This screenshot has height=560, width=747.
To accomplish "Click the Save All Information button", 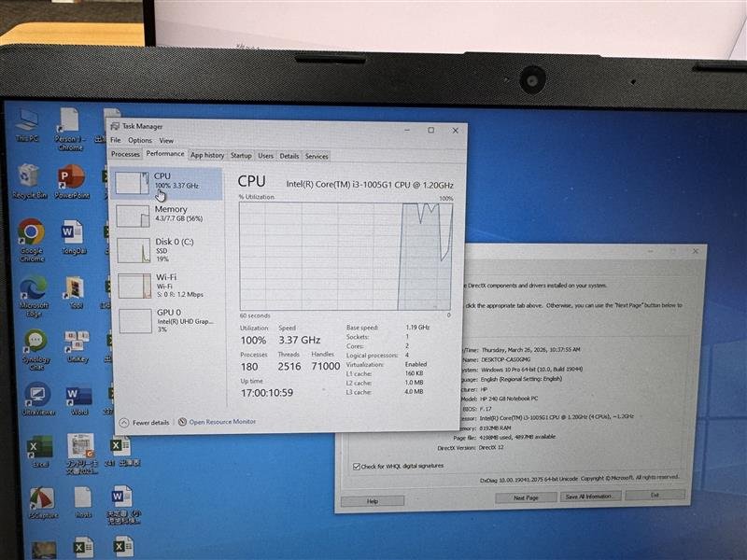I will click(x=590, y=497).
